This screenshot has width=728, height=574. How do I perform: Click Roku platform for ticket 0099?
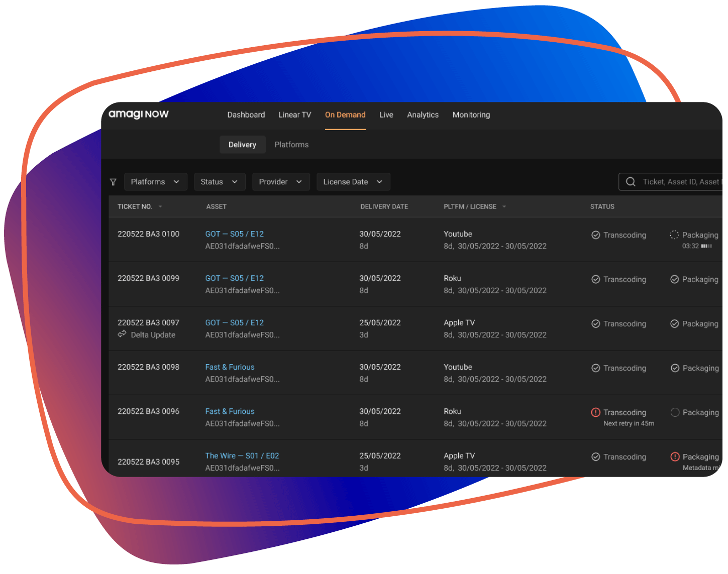(452, 278)
